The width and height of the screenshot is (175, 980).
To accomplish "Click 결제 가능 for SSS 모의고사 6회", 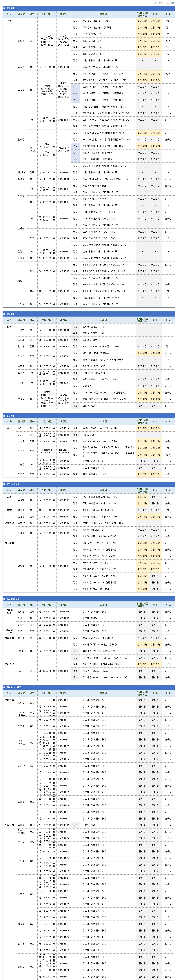I will (142, 441).
